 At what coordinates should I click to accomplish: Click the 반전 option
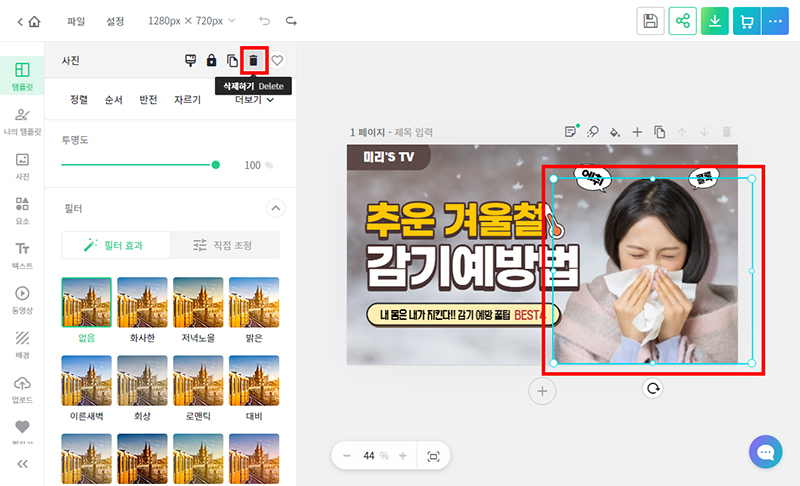pyautogui.click(x=148, y=99)
